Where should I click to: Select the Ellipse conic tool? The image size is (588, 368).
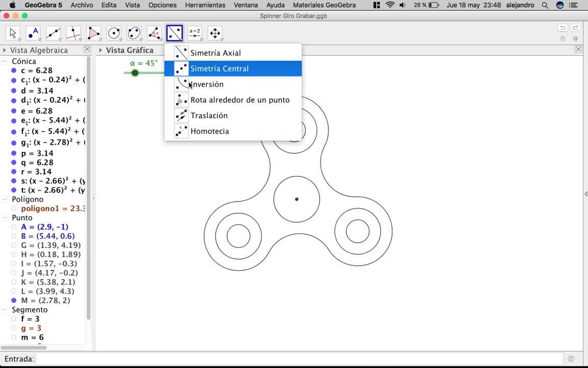(134, 33)
